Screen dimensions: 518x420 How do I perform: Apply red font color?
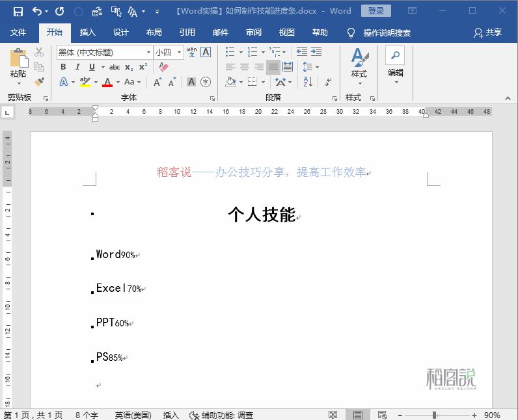[107, 82]
